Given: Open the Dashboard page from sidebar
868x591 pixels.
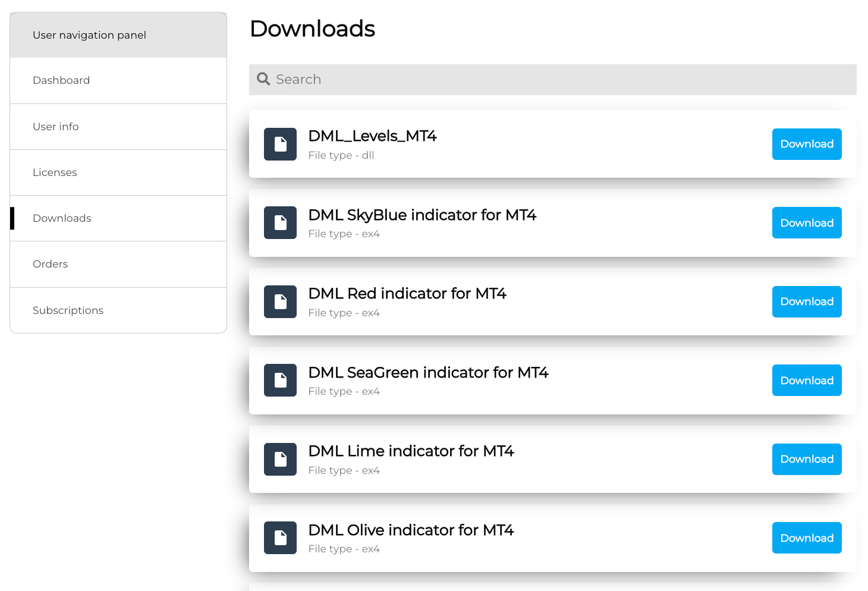Looking at the screenshot, I should [x=61, y=80].
